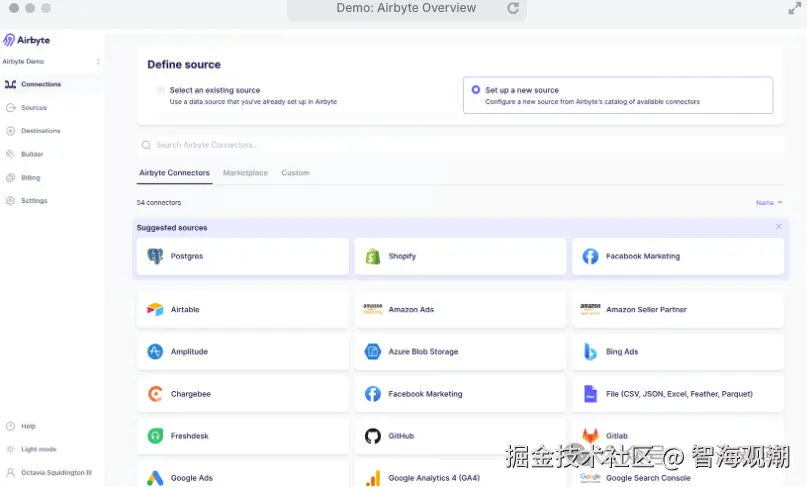This screenshot has height=487, width=807.
Task: Click the 54 connectors count text
Action: point(159,203)
